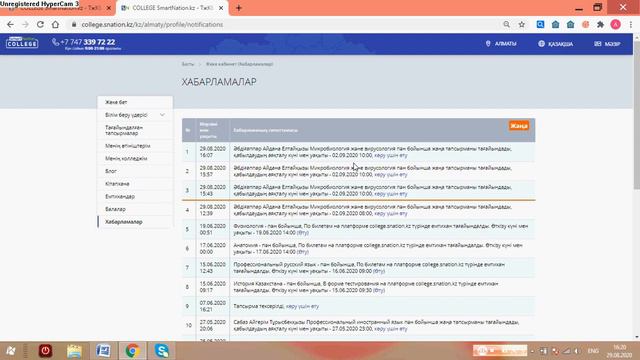Close the active COLLEGE SmartNation tab
Image resolution: width=640 pixels, height=360 pixels.
pyautogui.click(x=221, y=8)
